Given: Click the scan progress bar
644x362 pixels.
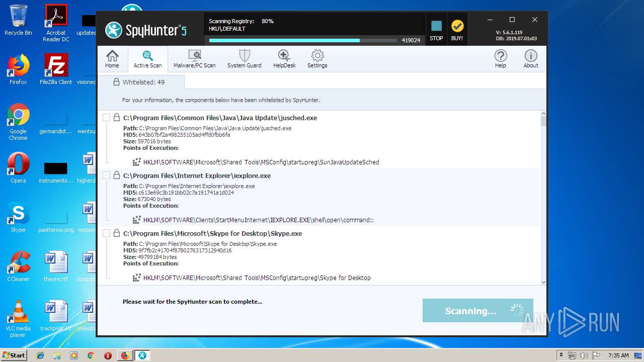Looking at the screenshot, I should pyautogui.click(x=303, y=40).
